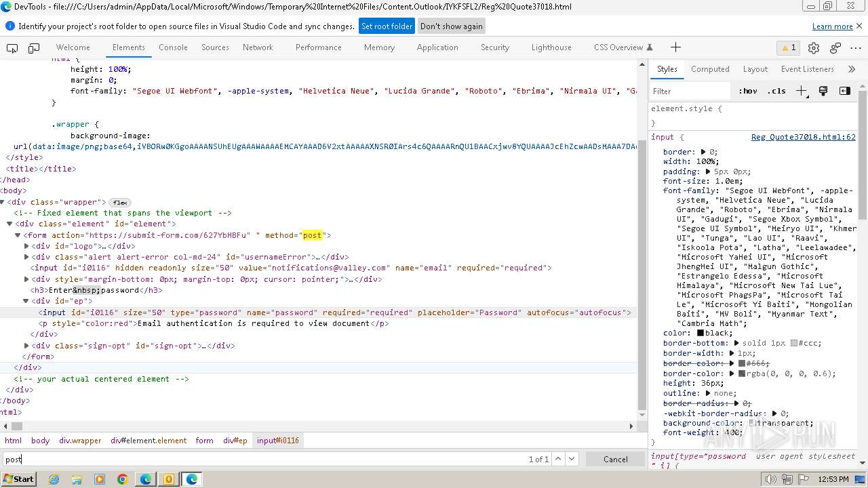Open the Network tab

pyautogui.click(x=258, y=47)
